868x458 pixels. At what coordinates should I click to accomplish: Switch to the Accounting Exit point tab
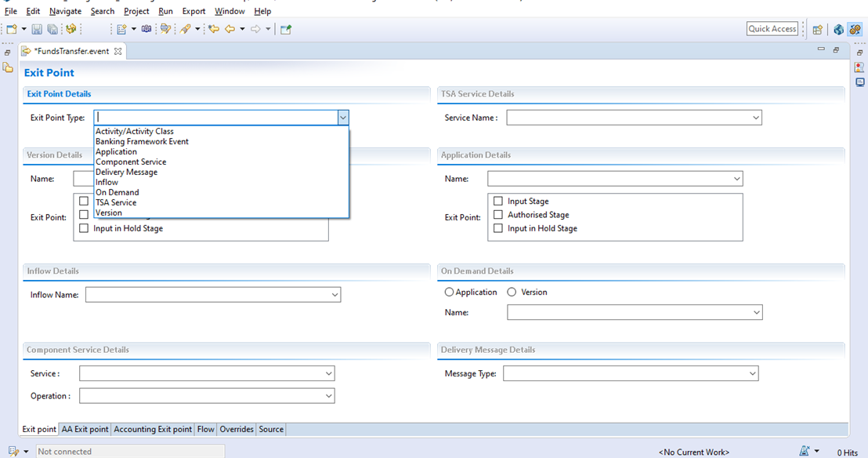click(x=153, y=429)
